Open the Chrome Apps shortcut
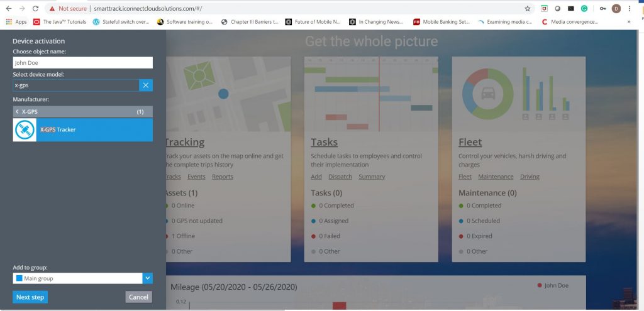Screen dimensions: 644x311 point(16,21)
